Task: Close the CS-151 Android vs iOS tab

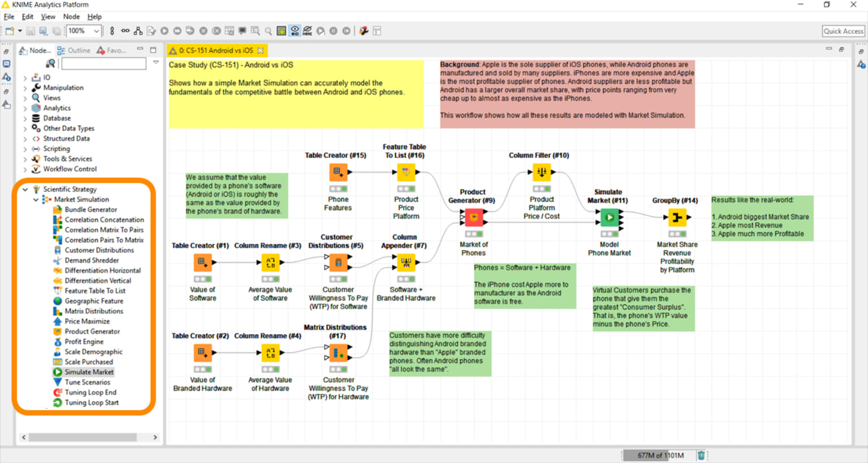Action: (x=261, y=50)
